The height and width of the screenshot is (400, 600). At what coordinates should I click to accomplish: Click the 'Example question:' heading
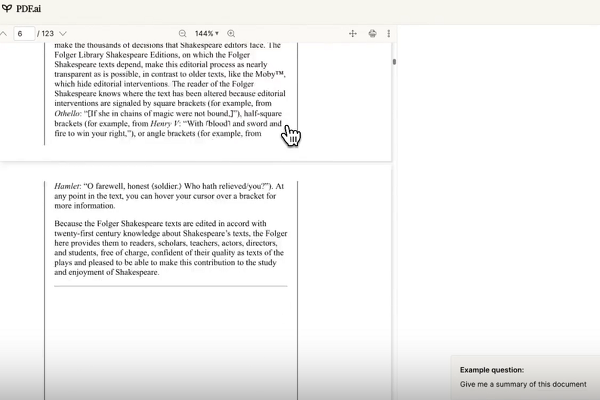[x=491, y=369]
